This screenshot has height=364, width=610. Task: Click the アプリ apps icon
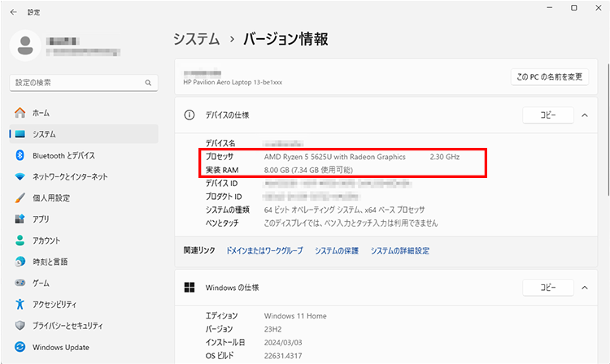[20, 219]
